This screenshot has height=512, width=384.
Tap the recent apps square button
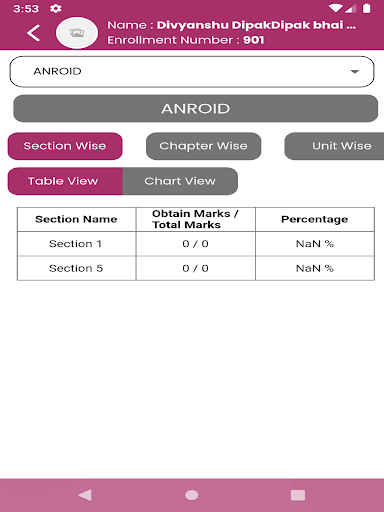pos(298,495)
